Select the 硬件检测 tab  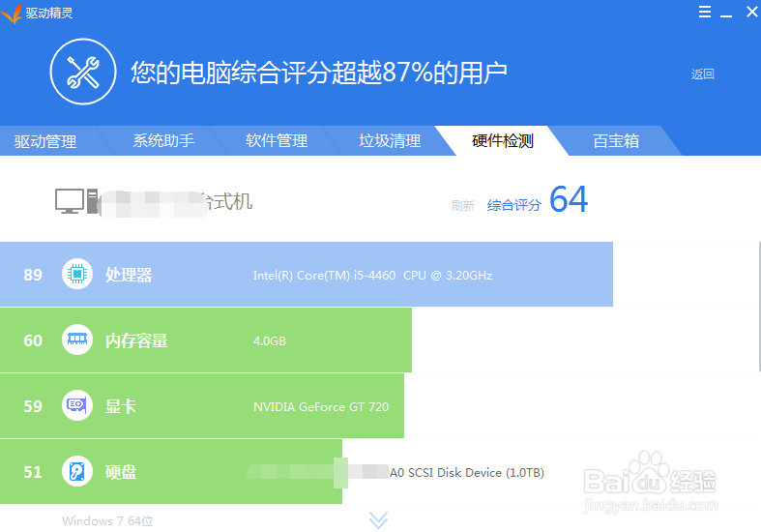[x=503, y=141]
